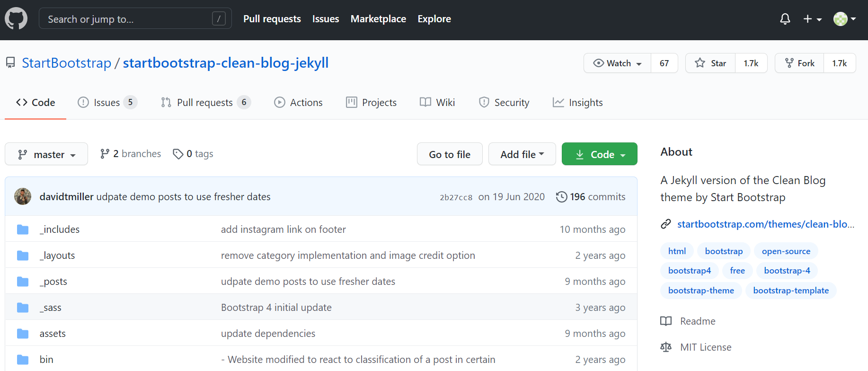Screen dimensions: 868x371
Task: Open commit message 'update dependencies'
Action: [x=268, y=334]
